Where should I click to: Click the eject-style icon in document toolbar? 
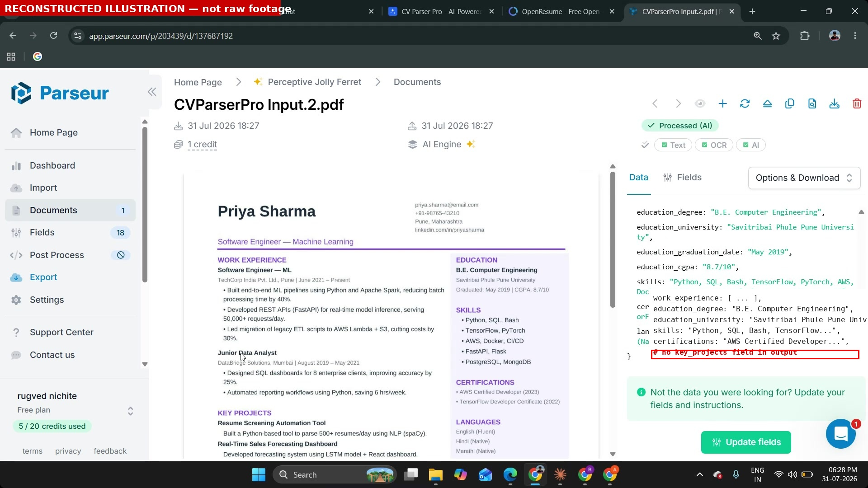767,104
